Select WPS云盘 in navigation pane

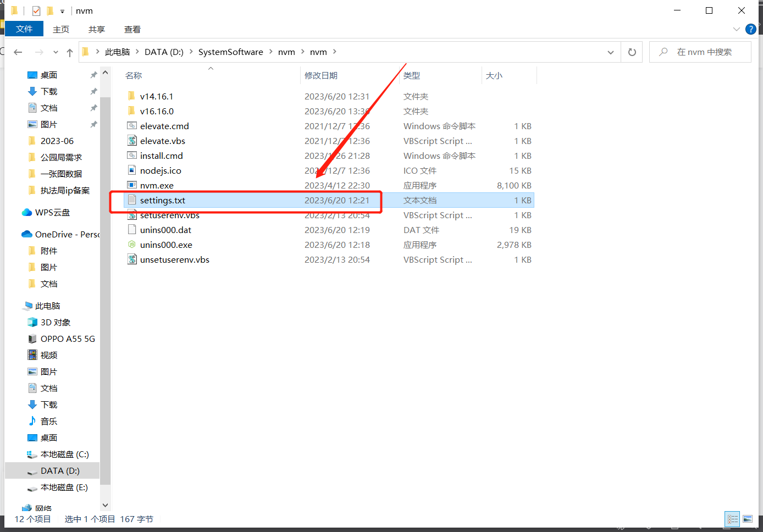[52, 213]
